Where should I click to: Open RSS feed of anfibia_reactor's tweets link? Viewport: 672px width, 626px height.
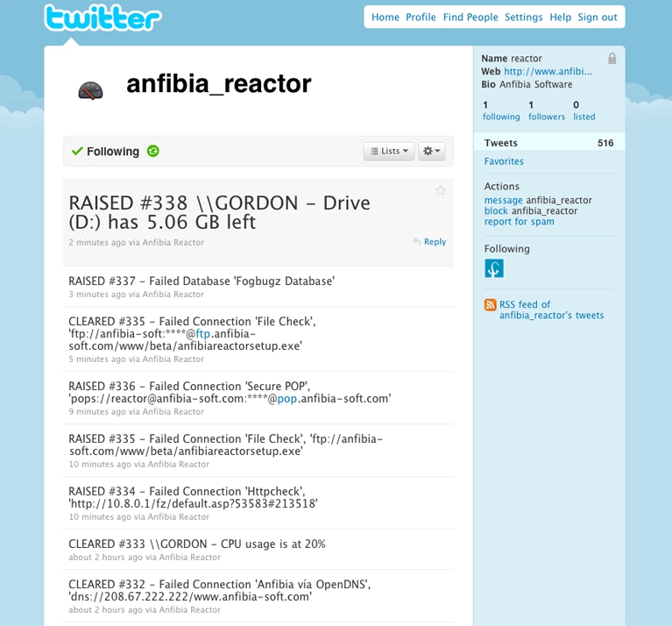pyautogui.click(x=551, y=310)
